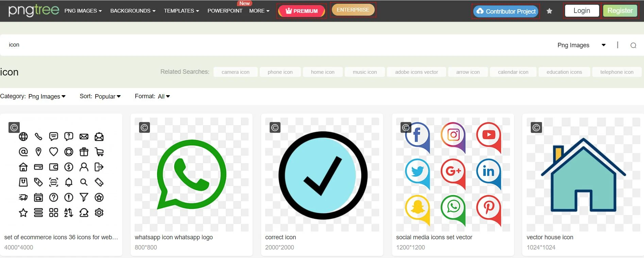The height and width of the screenshot is (258, 644).
Task: Open the ecommerce icons set thumbnail
Action: click(x=61, y=174)
